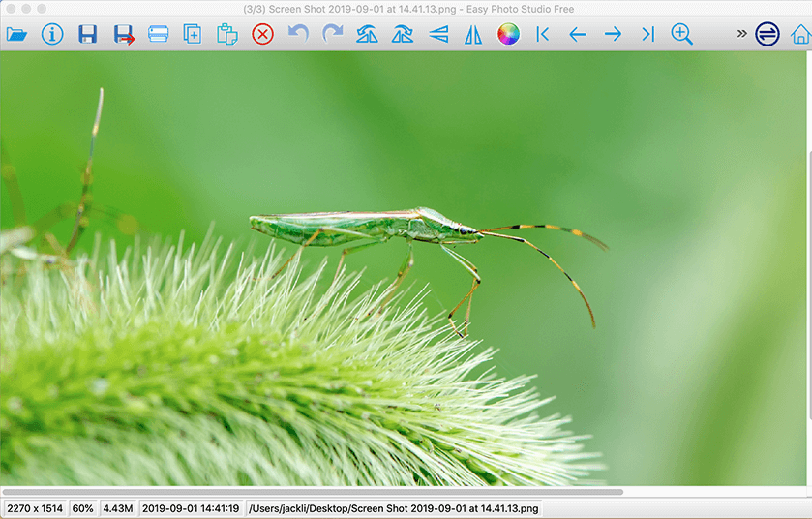The height and width of the screenshot is (519, 812).
Task: Open a file with the folder icon
Action: [x=16, y=35]
